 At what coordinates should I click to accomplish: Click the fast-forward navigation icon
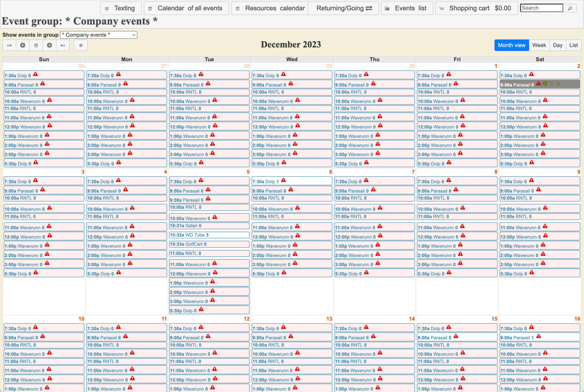63,45
